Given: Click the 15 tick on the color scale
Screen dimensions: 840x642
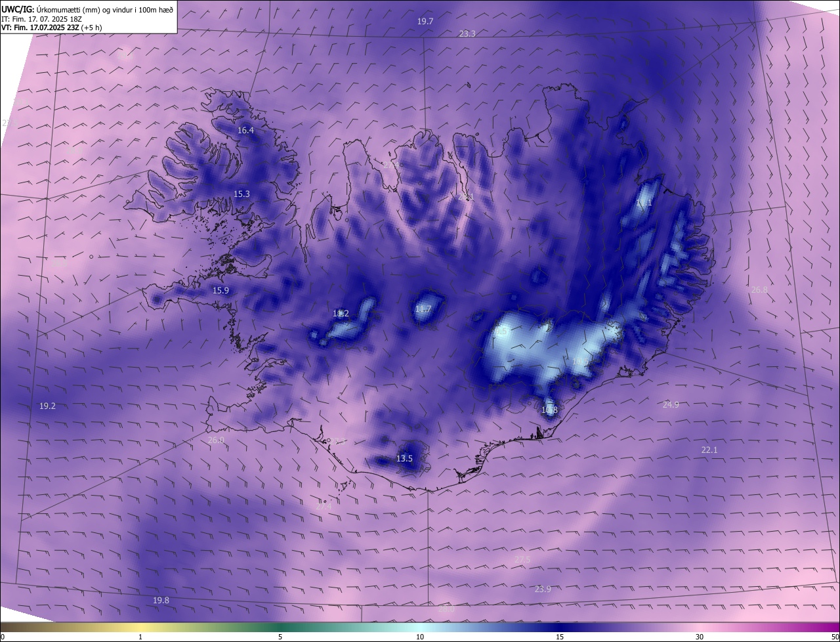Looking at the screenshot, I should point(560,637).
